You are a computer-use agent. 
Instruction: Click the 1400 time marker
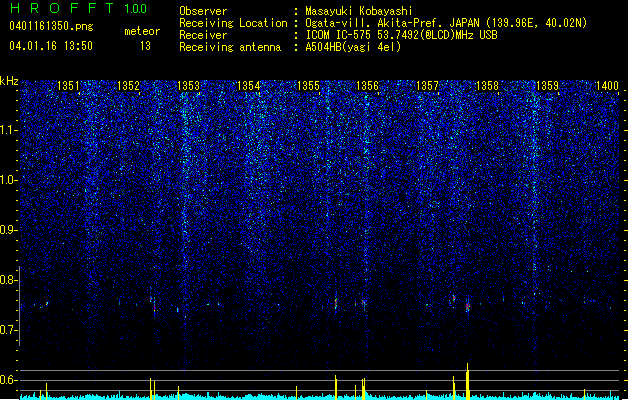coord(607,85)
